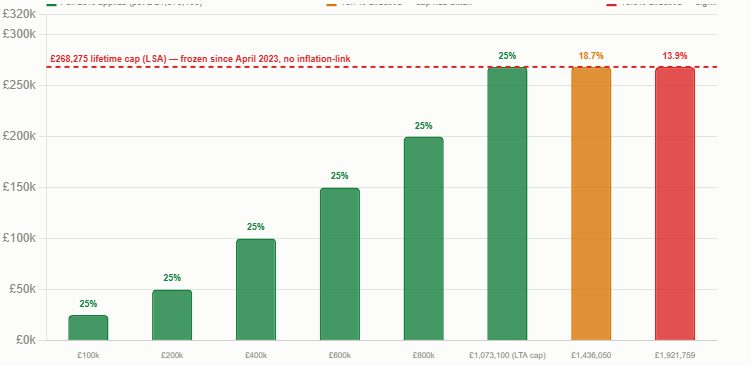The height and width of the screenshot is (366, 751).
Task: Click the £1,436,050 x-axis label
Action: 591,355
